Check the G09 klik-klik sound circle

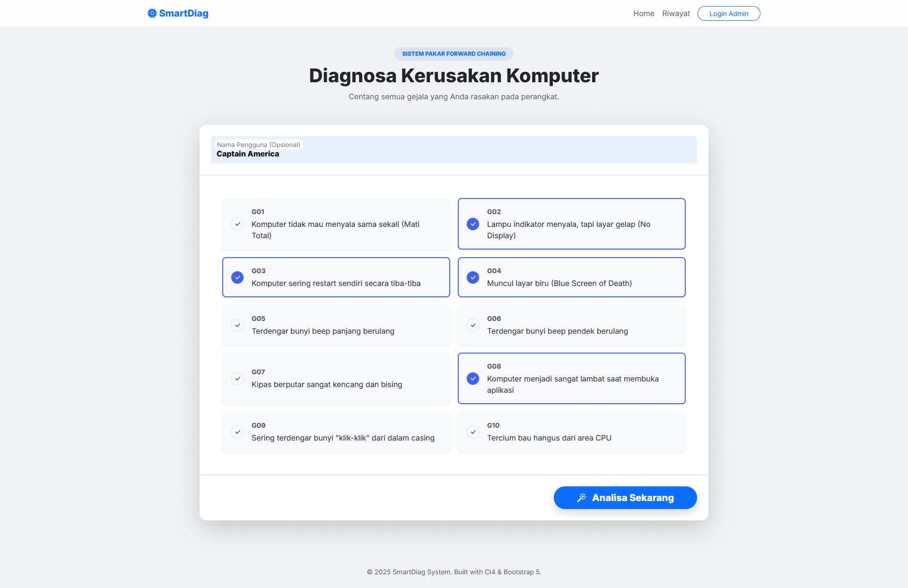(237, 432)
